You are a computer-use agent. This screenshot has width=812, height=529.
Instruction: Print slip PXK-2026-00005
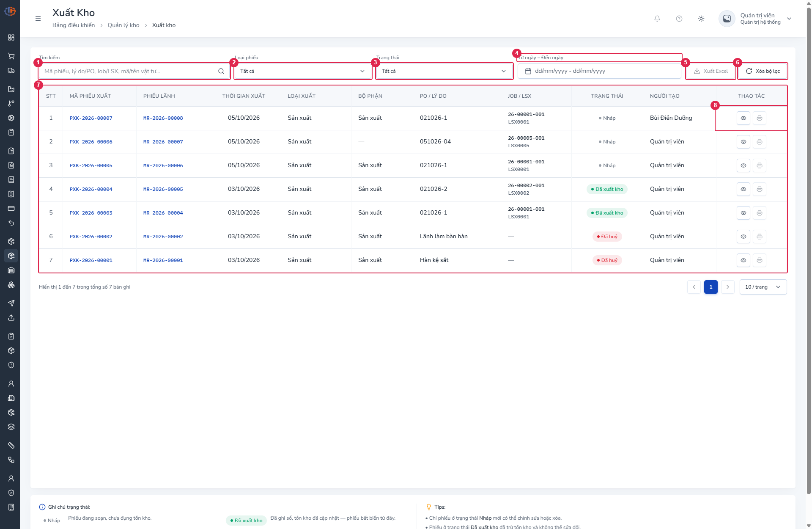point(760,165)
